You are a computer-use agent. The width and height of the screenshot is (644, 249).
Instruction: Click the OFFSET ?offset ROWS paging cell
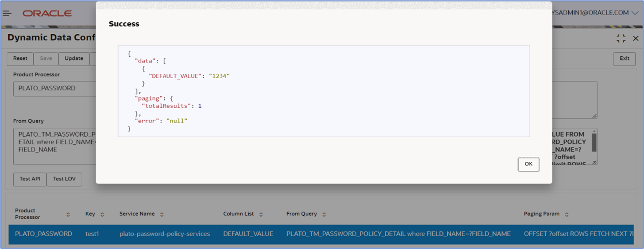[x=579, y=234]
